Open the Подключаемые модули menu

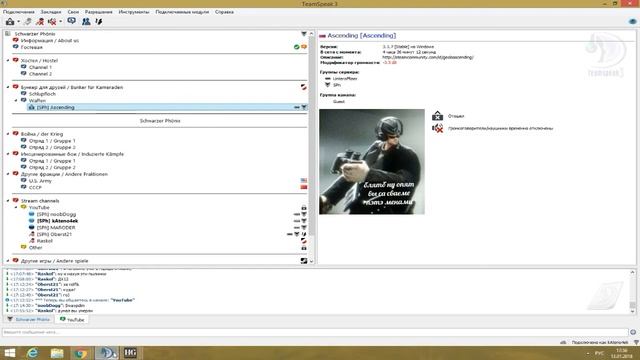[x=182, y=12]
